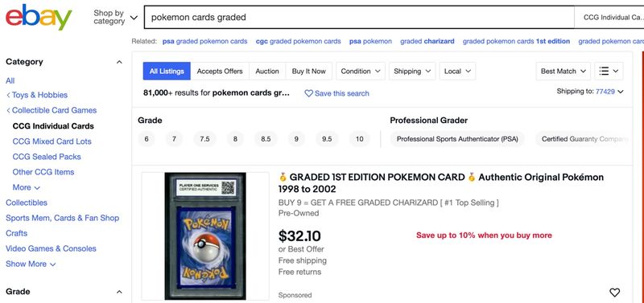Click the graded charizard related search link

click(x=427, y=41)
